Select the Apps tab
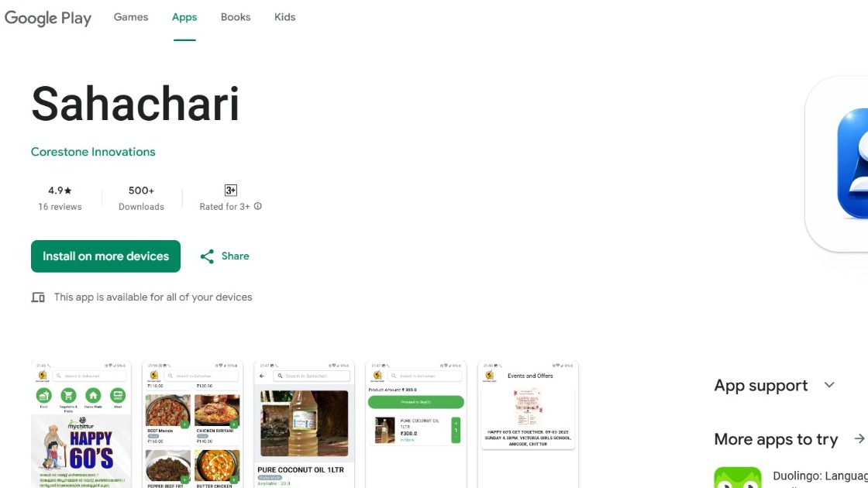The height and width of the screenshot is (488, 868). [184, 17]
